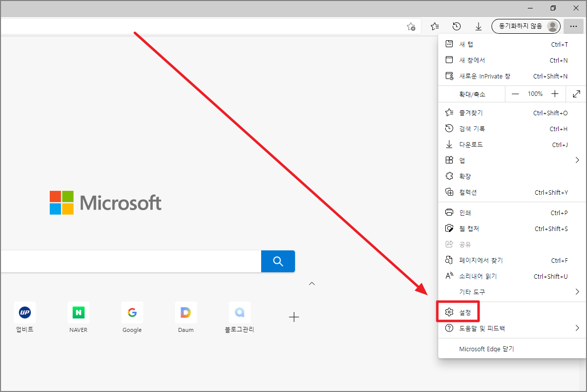Start 웹 캡처 from the menu
This screenshot has height=392, width=587.
tap(511, 229)
